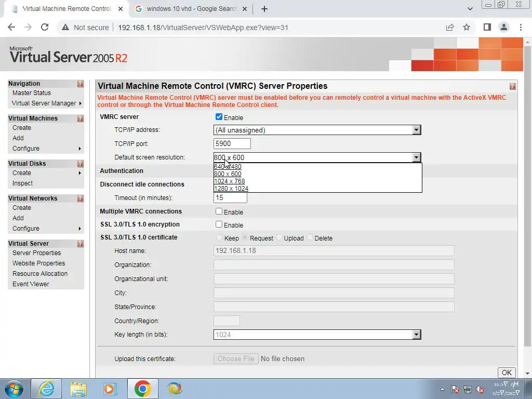Choose 1280 x 1024 resolution option

231,189
